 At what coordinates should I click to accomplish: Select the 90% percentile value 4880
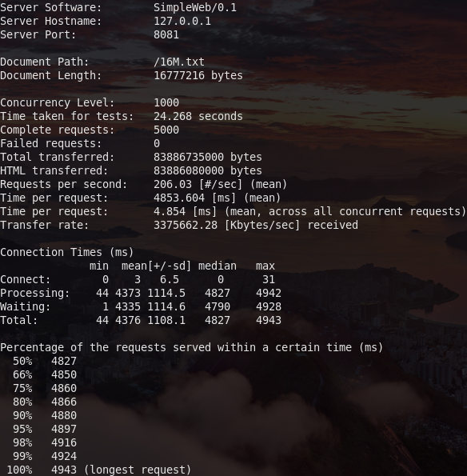point(64,415)
